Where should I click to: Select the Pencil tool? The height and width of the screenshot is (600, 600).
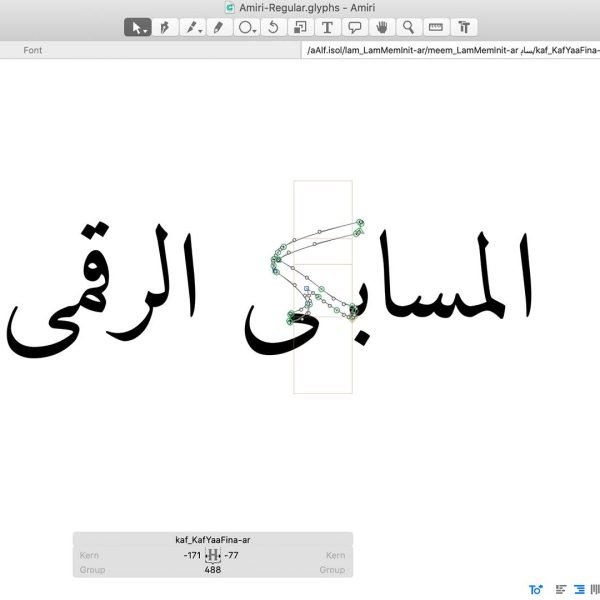point(219,27)
